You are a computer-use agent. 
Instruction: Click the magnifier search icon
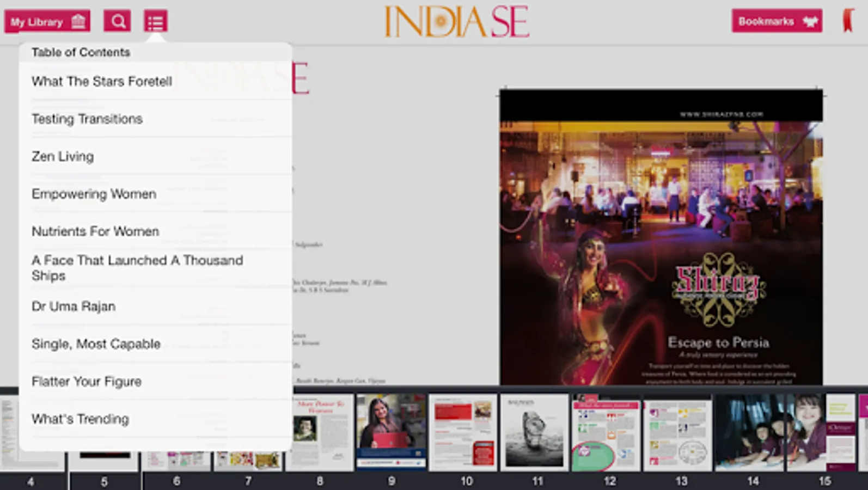(x=117, y=22)
